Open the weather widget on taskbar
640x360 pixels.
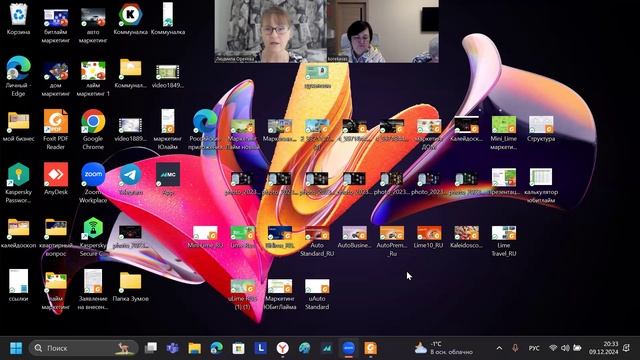(x=444, y=348)
